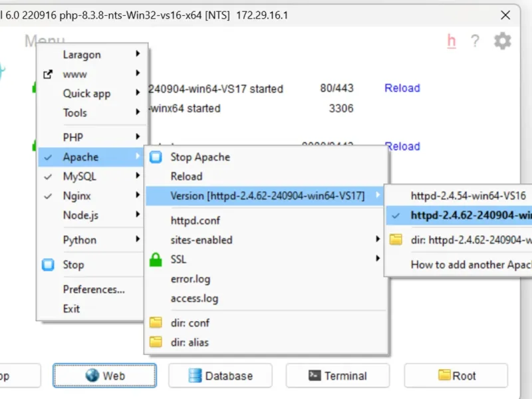Click the red 'h' icon
Screen dimensions: 532x399
point(452,41)
